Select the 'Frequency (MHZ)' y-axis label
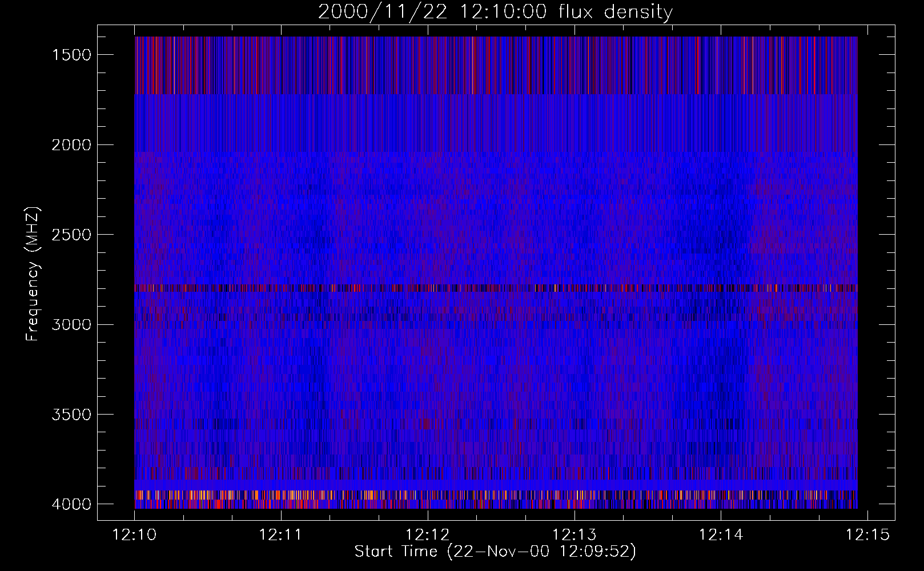924x571 pixels. [x=33, y=274]
